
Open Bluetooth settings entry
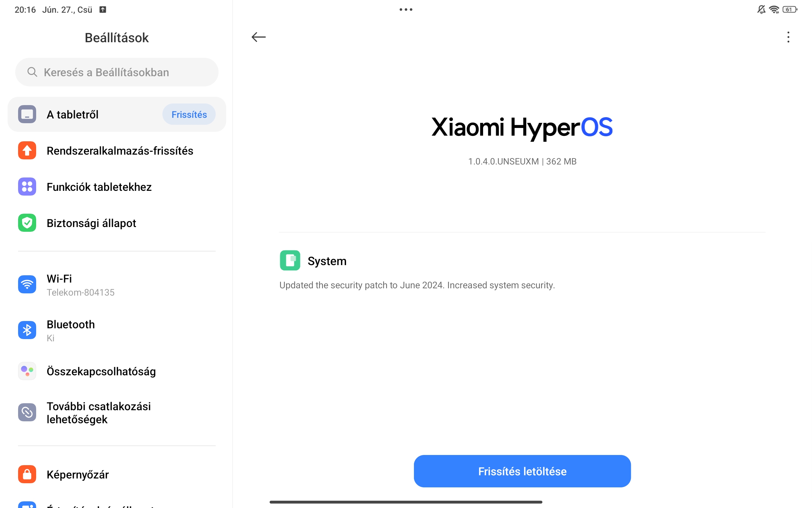117,330
